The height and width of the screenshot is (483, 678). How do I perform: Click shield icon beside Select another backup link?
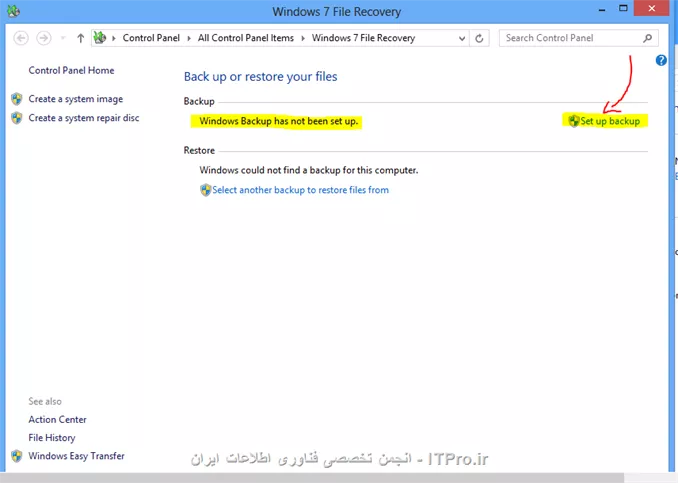click(x=205, y=190)
